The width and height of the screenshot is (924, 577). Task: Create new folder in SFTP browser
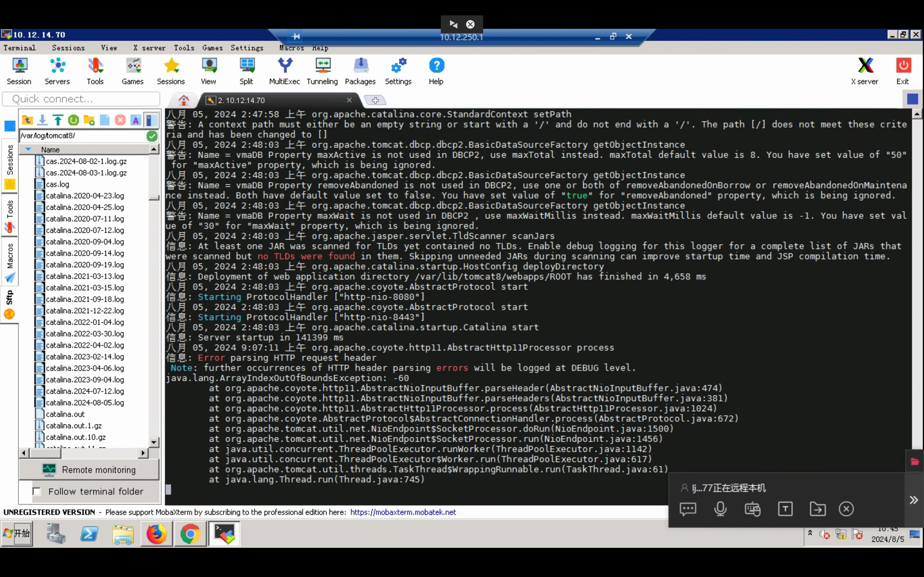(89, 120)
